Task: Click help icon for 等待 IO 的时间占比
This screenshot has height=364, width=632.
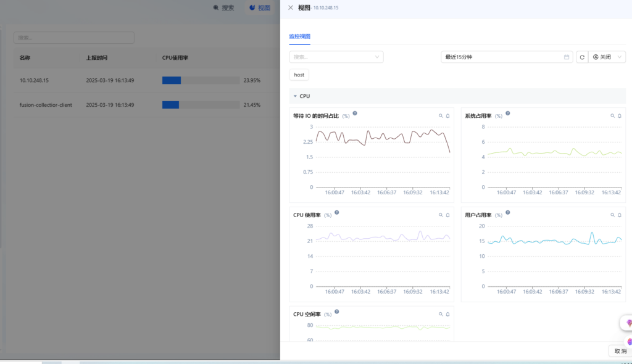Action: (355, 114)
